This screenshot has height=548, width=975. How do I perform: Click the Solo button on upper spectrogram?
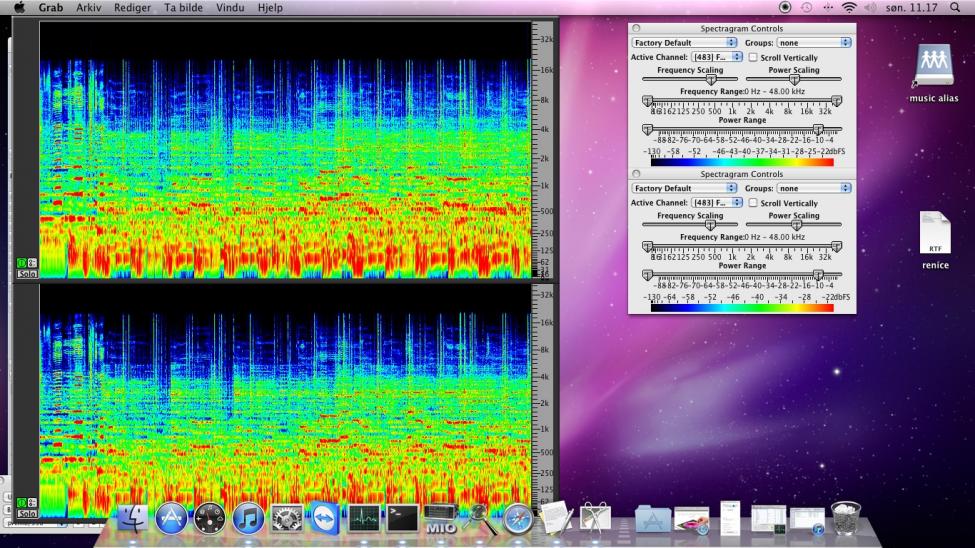click(27, 273)
